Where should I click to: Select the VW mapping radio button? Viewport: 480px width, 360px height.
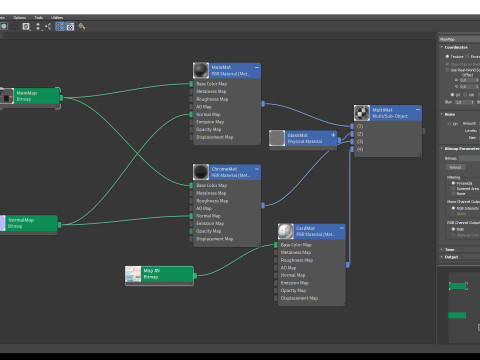465,95
